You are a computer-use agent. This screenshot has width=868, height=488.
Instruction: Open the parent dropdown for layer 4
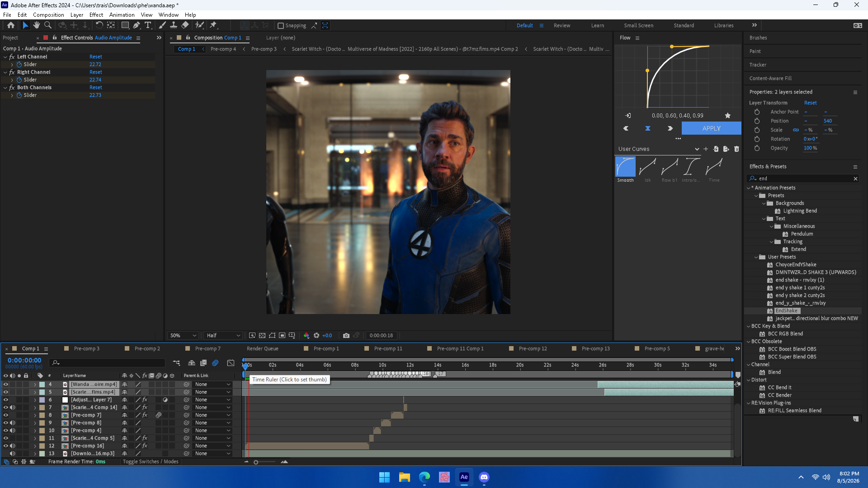tap(212, 385)
